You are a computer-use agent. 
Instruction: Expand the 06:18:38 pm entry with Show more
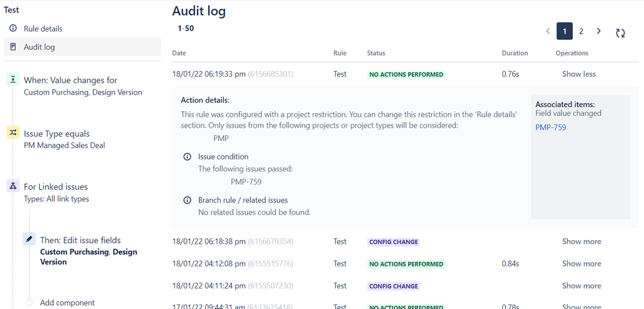(581, 241)
